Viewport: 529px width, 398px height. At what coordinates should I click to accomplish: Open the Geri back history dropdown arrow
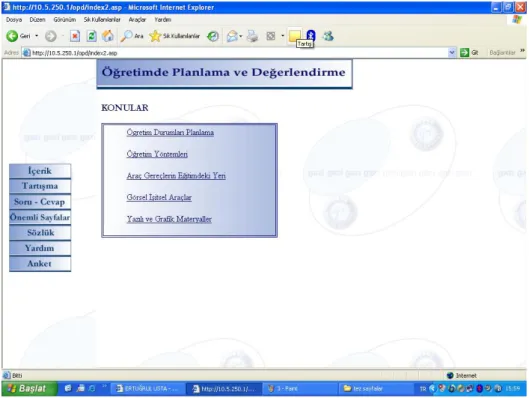(x=36, y=36)
